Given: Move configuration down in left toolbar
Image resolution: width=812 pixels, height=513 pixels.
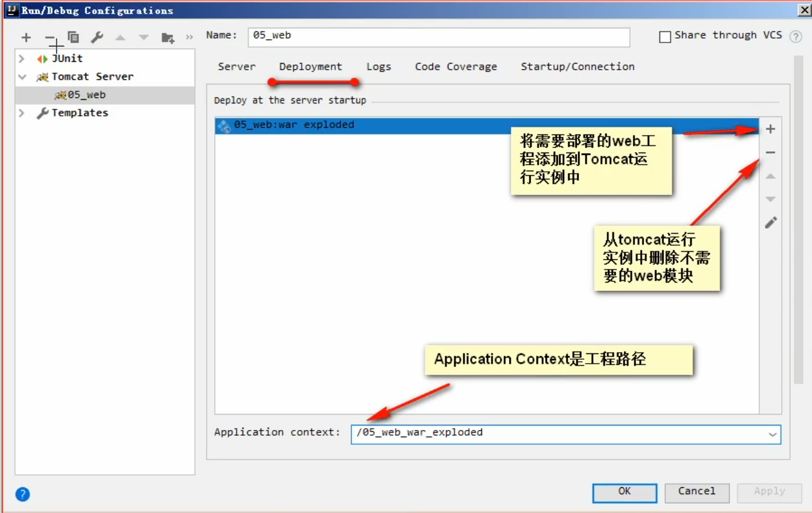Looking at the screenshot, I should coord(143,38).
